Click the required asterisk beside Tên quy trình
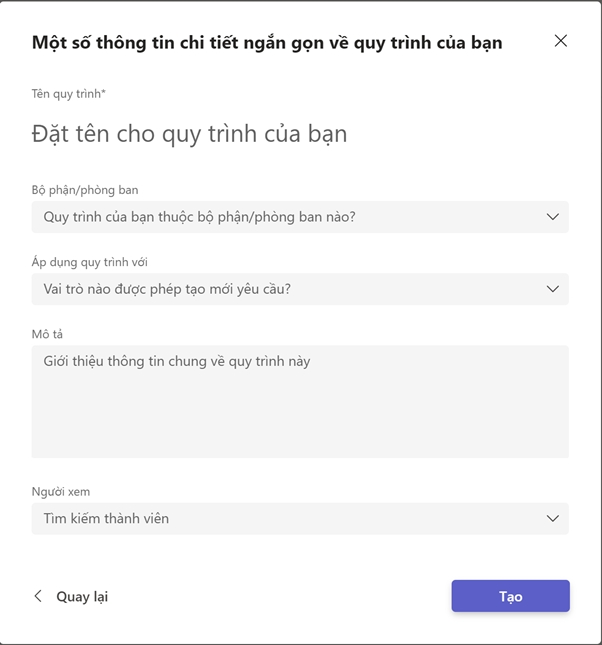The image size is (602, 645). (x=104, y=93)
